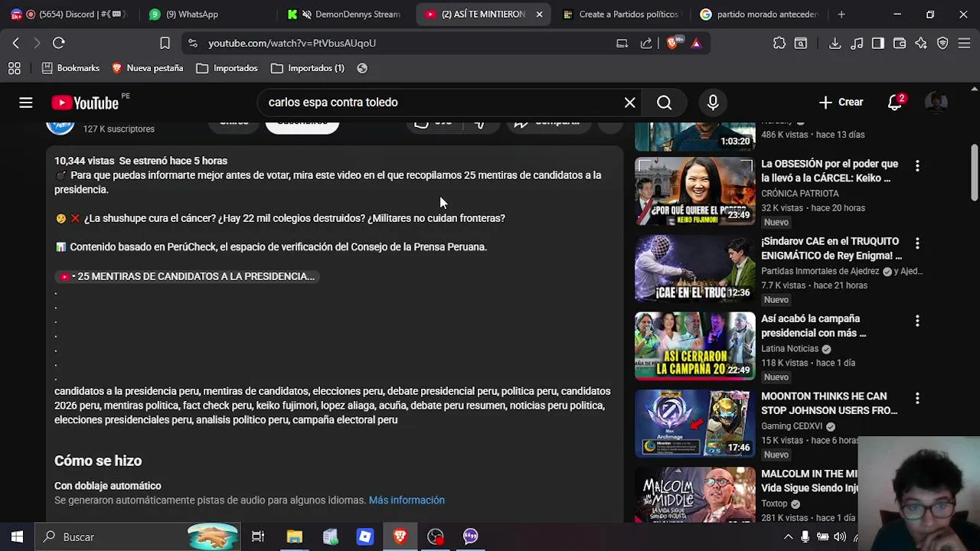Go to the YouTube home logo

(85, 103)
